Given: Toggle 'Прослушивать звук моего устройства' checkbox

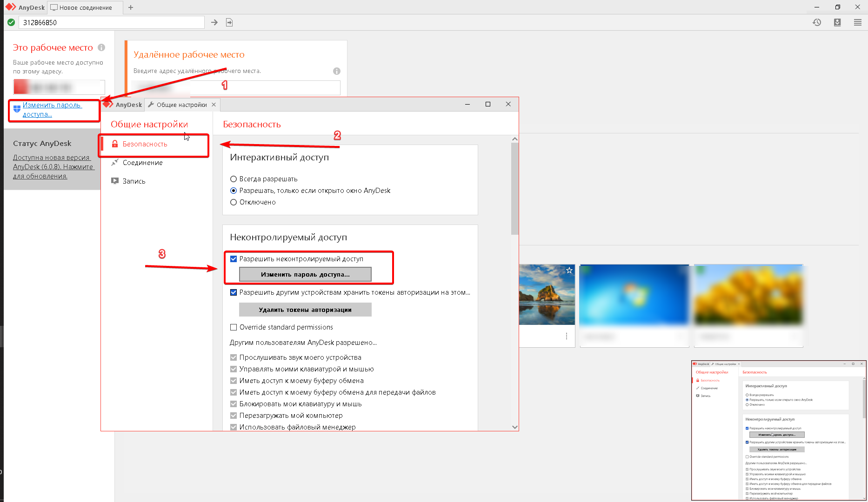Looking at the screenshot, I should [x=234, y=357].
